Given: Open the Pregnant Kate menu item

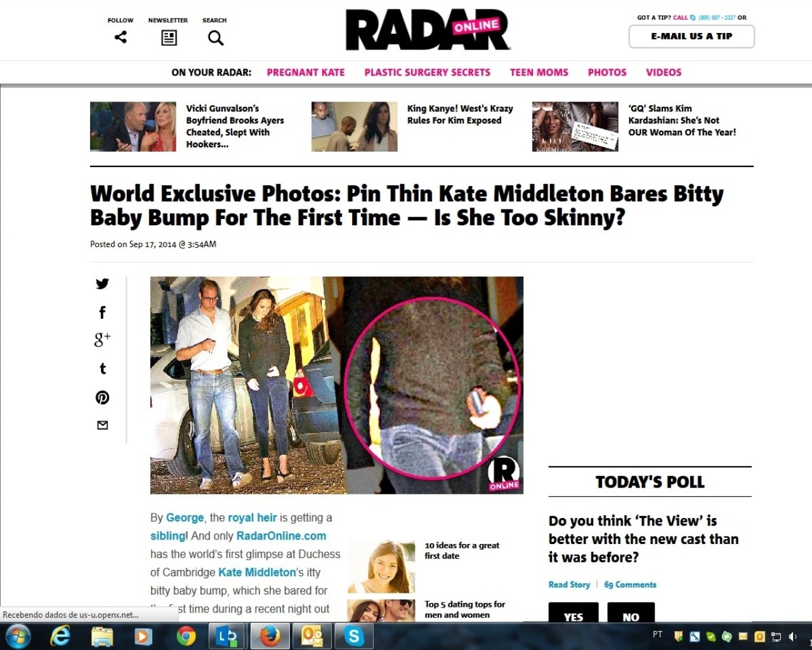Looking at the screenshot, I should [306, 72].
